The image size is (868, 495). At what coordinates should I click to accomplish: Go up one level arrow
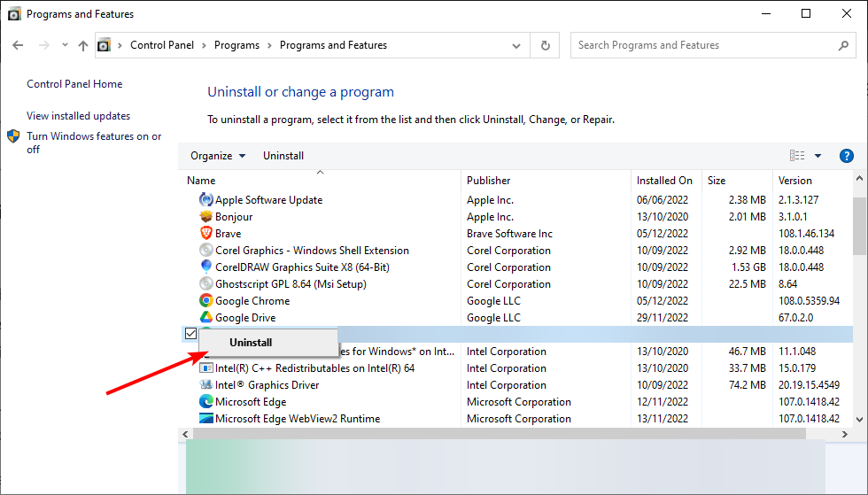(83, 45)
